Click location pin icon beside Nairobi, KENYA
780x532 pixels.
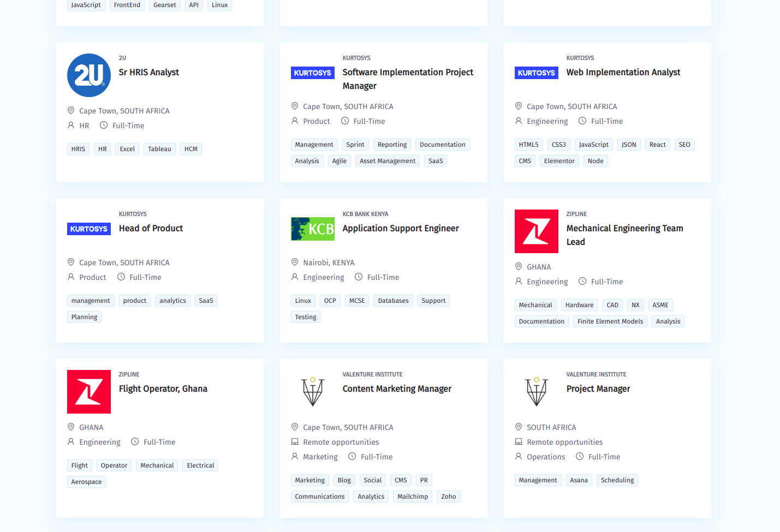[295, 262]
